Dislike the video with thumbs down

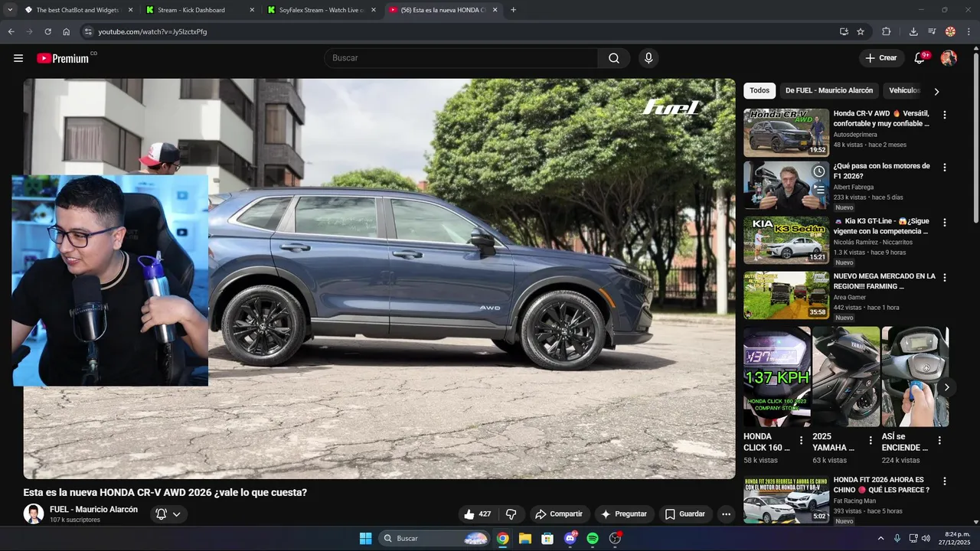click(x=511, y=514)
